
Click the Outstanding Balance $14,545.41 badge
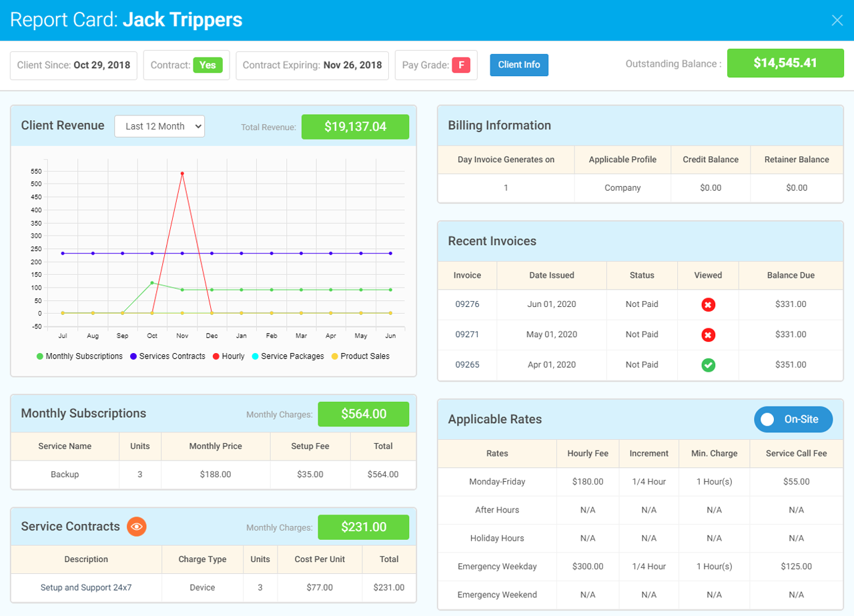click(785, 63)
